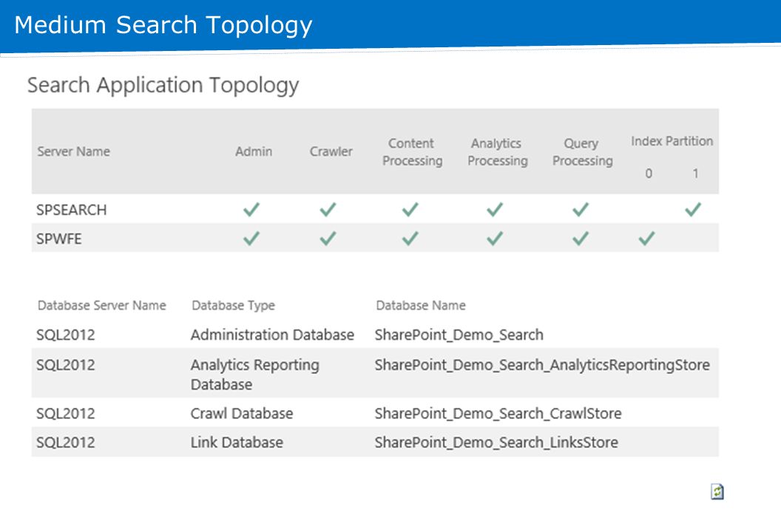Click SharePoint_Demo_Search_LinksStore database name
This screenshot has width=781, height=532.
pos(496,443)
